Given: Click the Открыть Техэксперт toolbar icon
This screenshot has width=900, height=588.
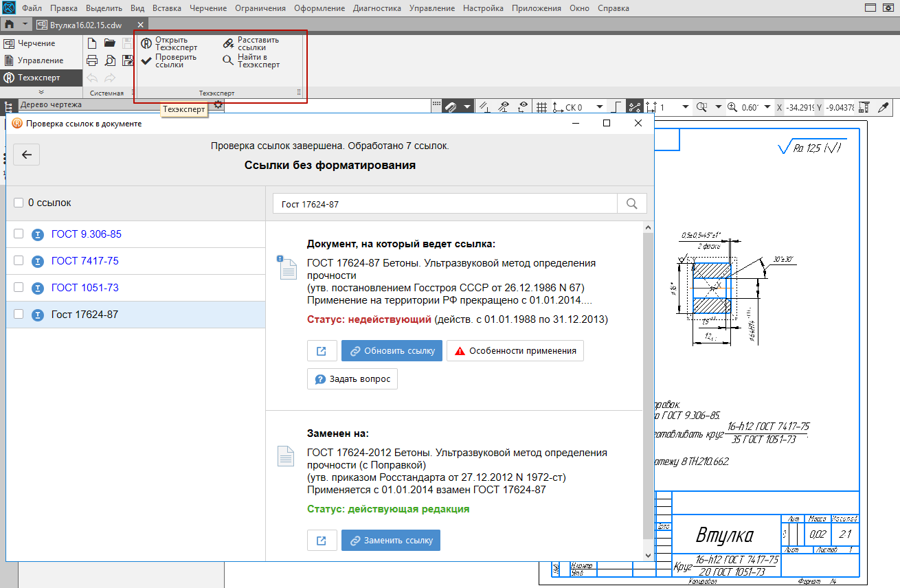Looking at the screenshot, I should click(146, 44).
